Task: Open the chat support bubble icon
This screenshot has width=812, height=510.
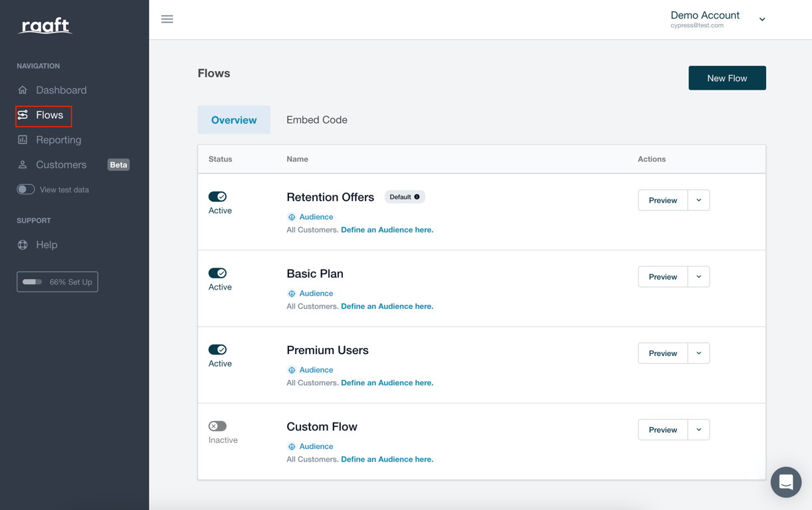Action: click(786, 482)
